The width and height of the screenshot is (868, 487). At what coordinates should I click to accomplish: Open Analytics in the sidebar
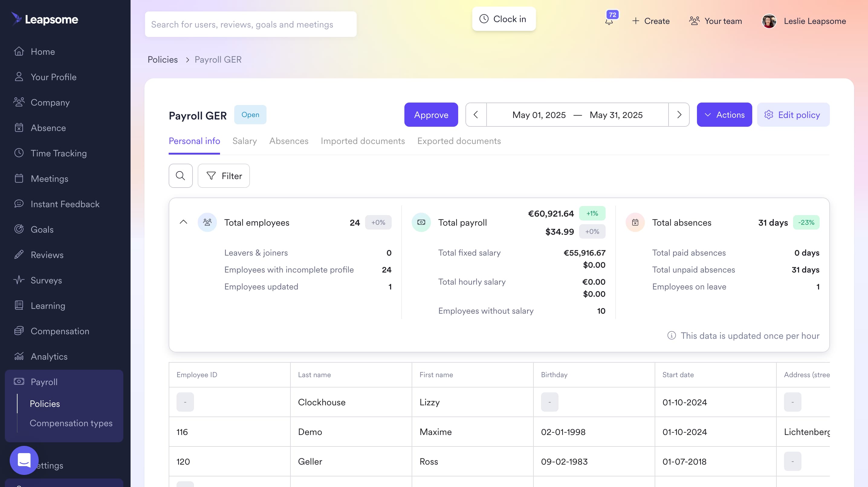pyautogui.click(x=49, y=357)
